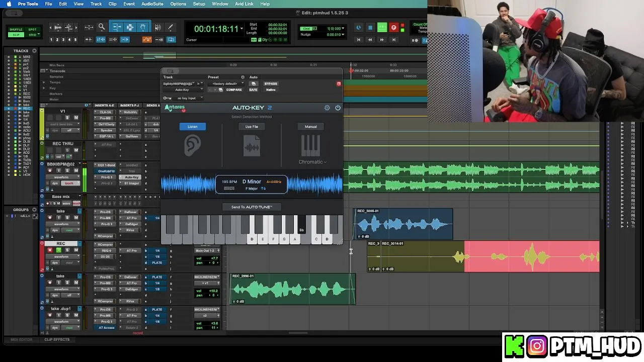The height and width of the screenshot is (362, 644).
Task: Click rewind transport button
Action: tap(370, 40)
